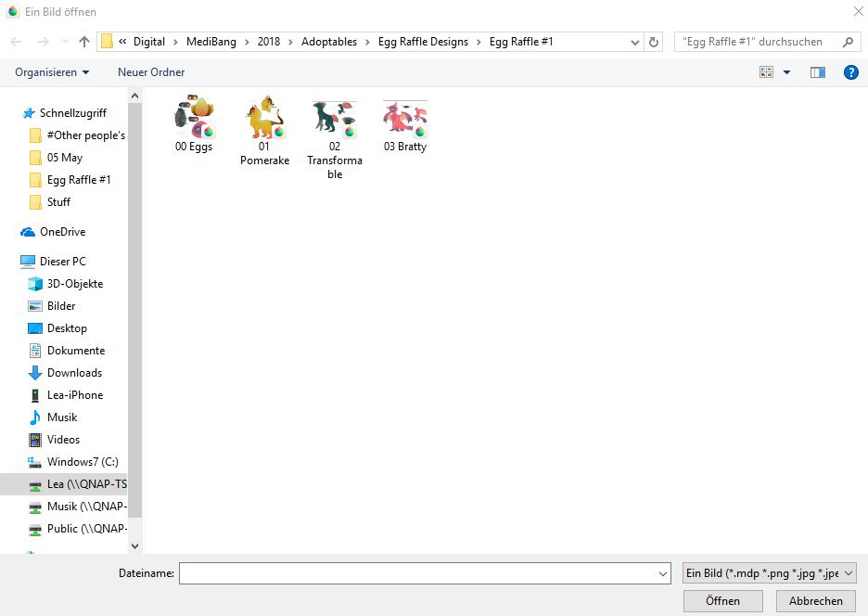The height and width of the screenshot is (616, 868).
Task: Open the help question mark icon
Action: pyautogui.click(x=850, y=72)
